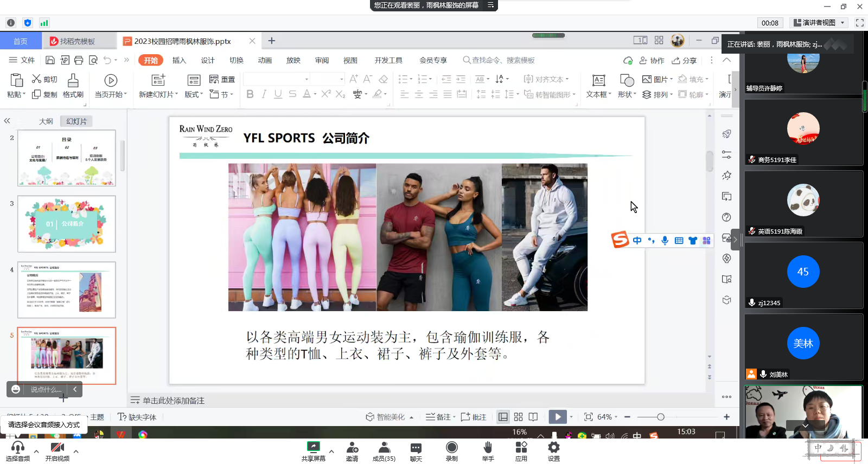The height and width of the screenshot is (464, 868).
Task: Switch to slide sorter grid view
Action: (x=518, y=417)
